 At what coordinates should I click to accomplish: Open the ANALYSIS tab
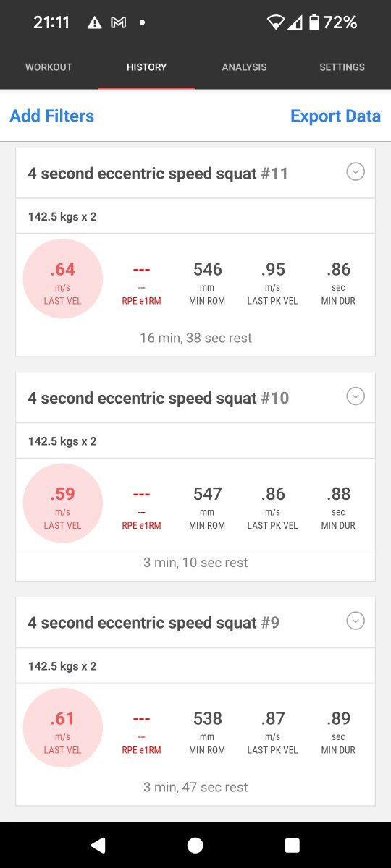tap(244, 67)
